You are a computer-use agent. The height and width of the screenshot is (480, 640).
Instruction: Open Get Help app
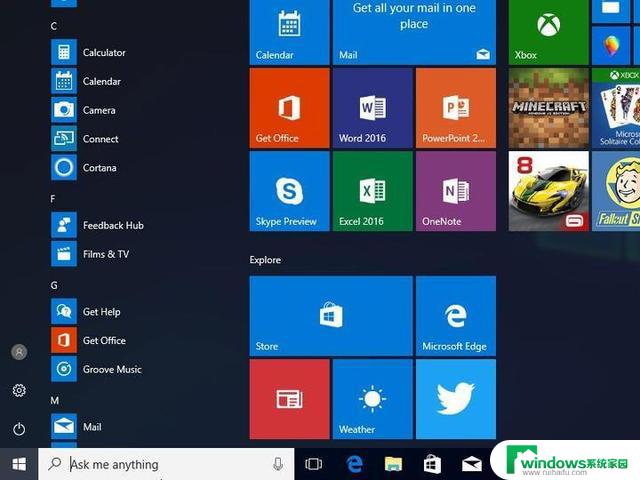pyautogui.click(x=86, y=311)
